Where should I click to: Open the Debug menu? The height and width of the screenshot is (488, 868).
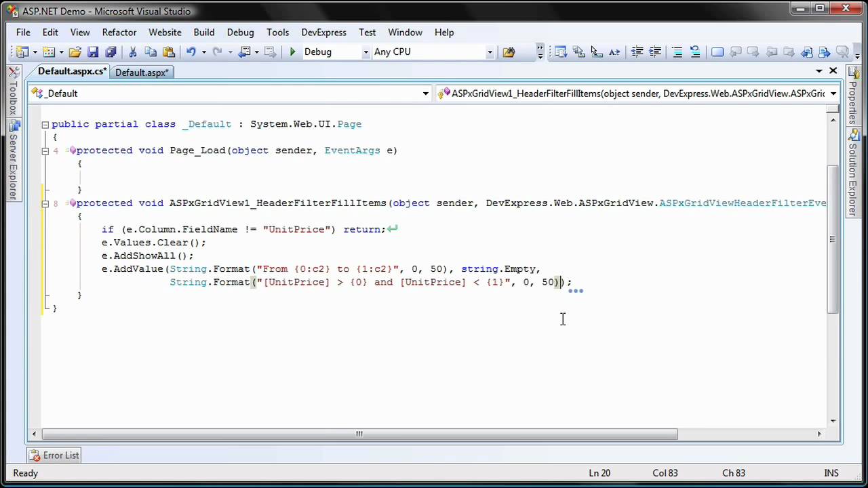coord(240,33)
